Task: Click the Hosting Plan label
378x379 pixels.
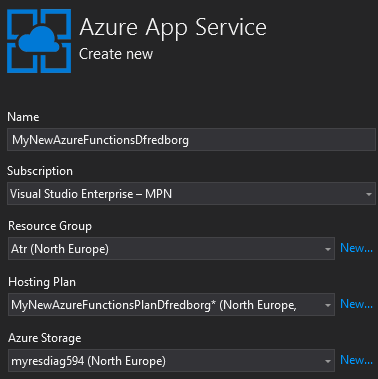Action: click(x=42, y=282)
